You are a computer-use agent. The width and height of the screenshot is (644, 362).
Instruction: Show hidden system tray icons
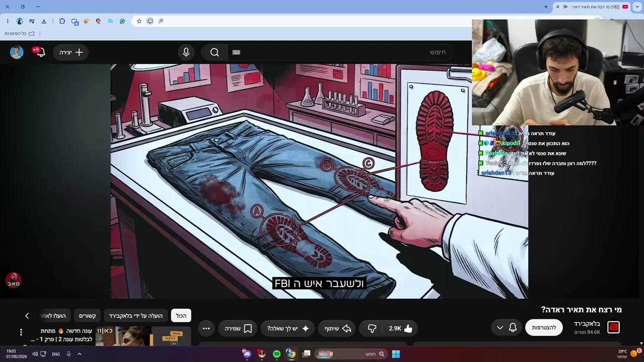point(79,354)
